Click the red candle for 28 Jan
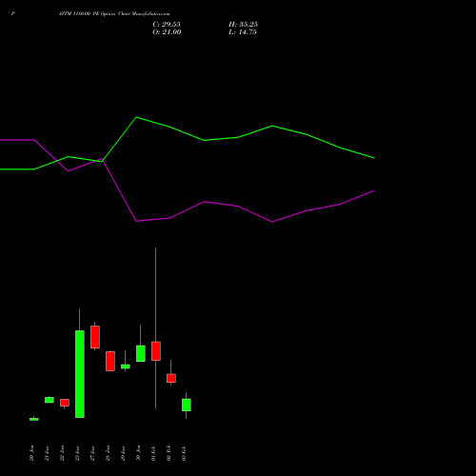 110,361
